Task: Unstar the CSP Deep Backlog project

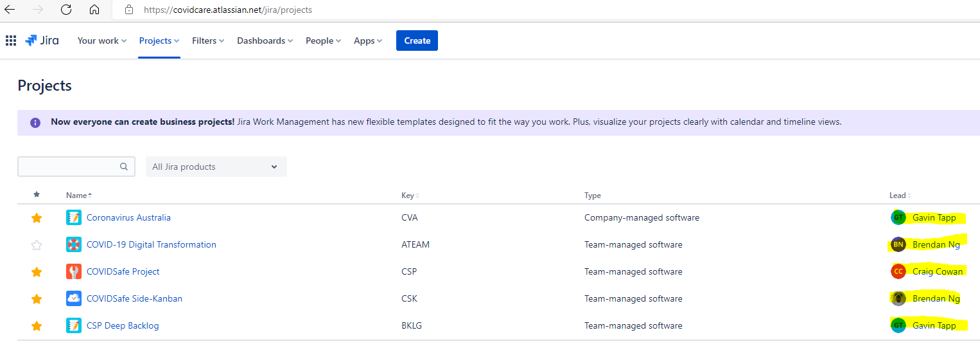Action: [x=37, y=326]
